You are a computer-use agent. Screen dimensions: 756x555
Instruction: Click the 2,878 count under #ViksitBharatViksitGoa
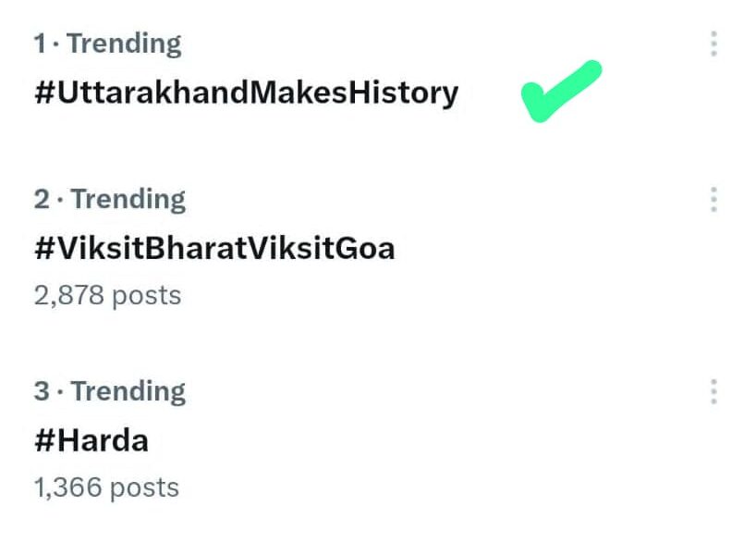tap(68, 295)
